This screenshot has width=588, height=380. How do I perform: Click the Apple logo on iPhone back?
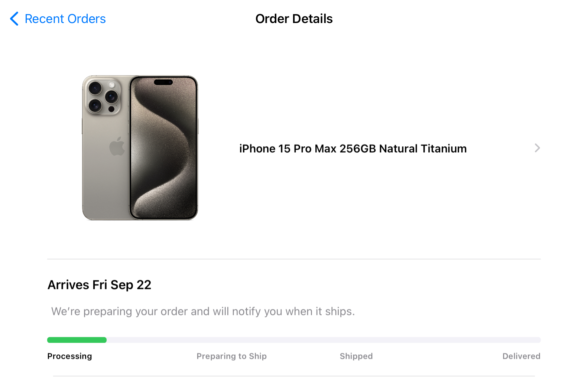click(x=117, y=146)
